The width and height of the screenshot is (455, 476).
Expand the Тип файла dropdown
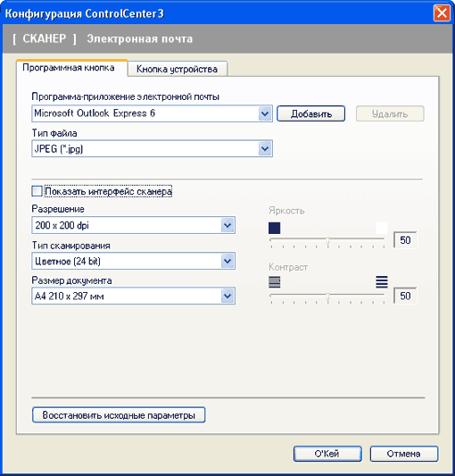pyautogui.click(x=152, y=148)
